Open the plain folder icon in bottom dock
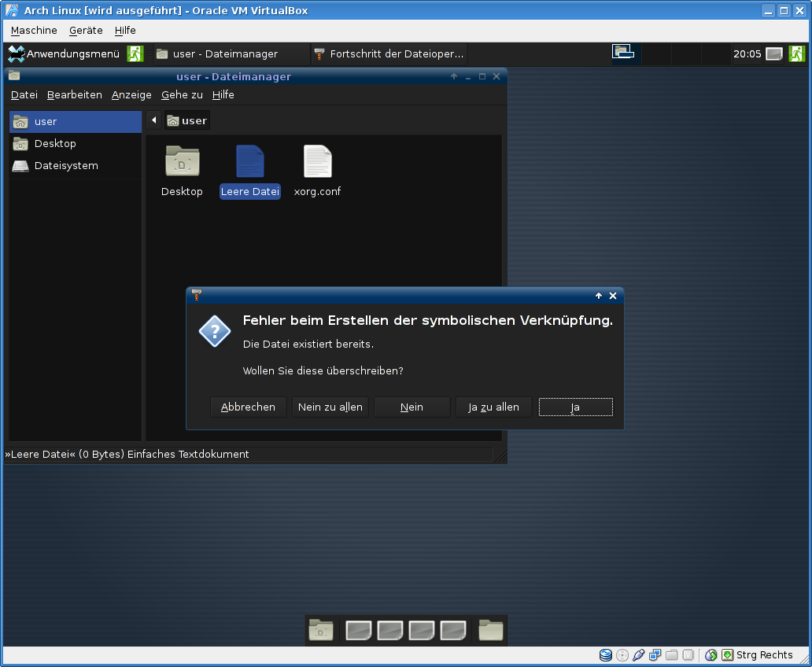This screenshot has width=812, height=667. pyautogui.click(x=490, y=631)
